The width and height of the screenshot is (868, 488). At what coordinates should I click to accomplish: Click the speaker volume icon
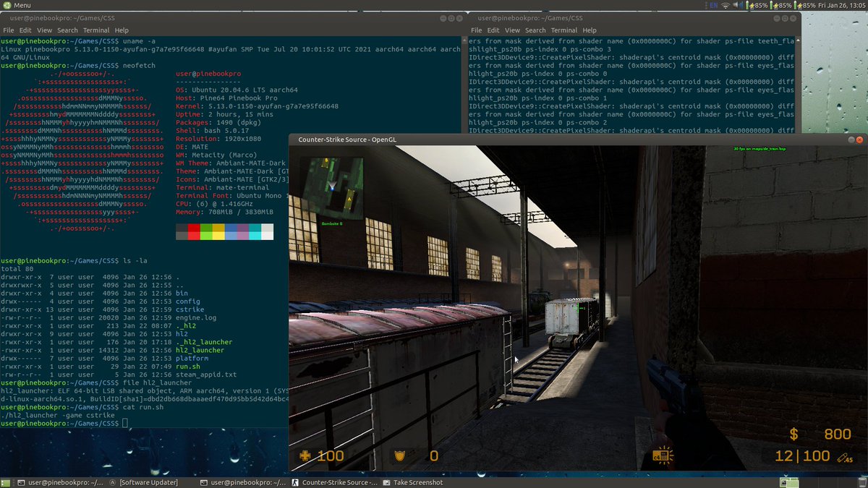tap(737, 5)
